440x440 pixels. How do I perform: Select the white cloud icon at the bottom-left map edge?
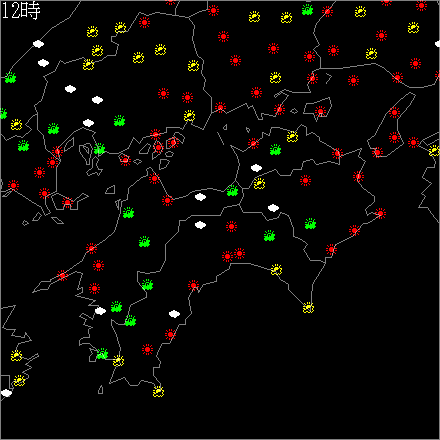(6, 393)
